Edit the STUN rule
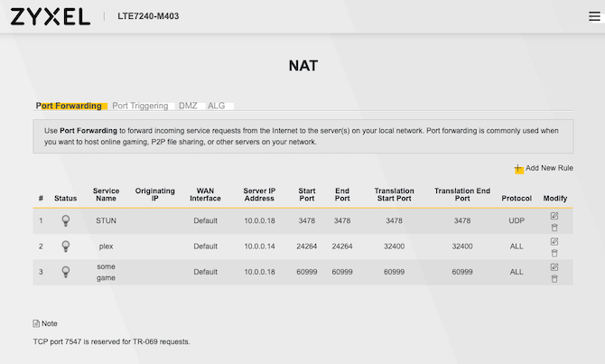Screen dimensions: 605x364 click(554, 216)
